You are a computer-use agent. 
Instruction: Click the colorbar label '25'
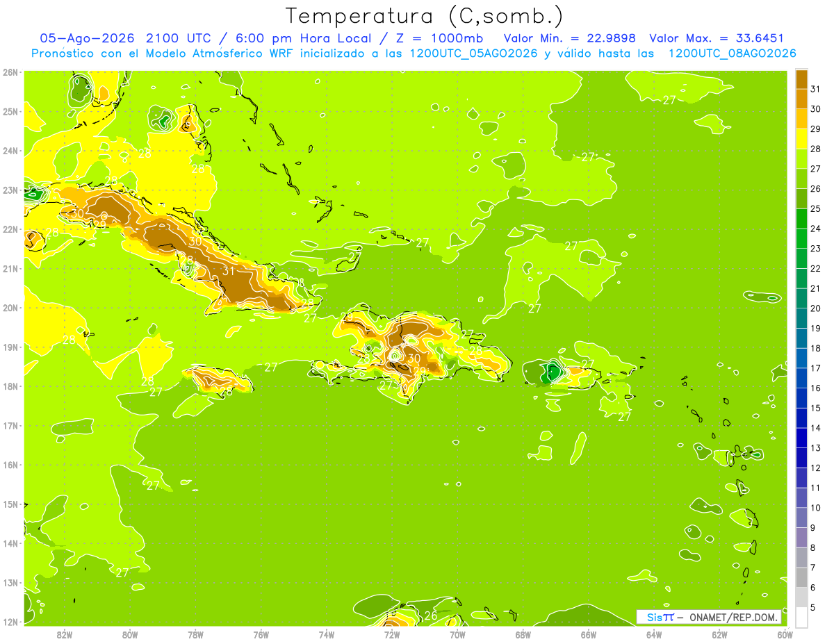(x=815, y=209)
